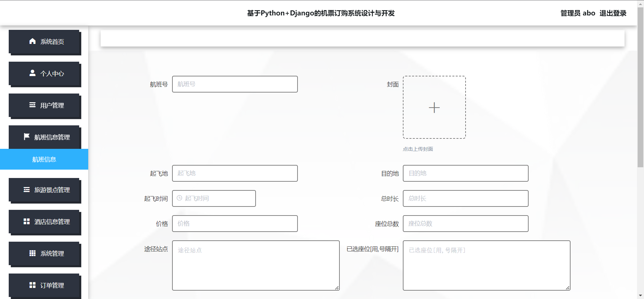Click the 起飞时间 field label
Image resolution: width=644 pixels, height=299 pixels.
point(156,199)
